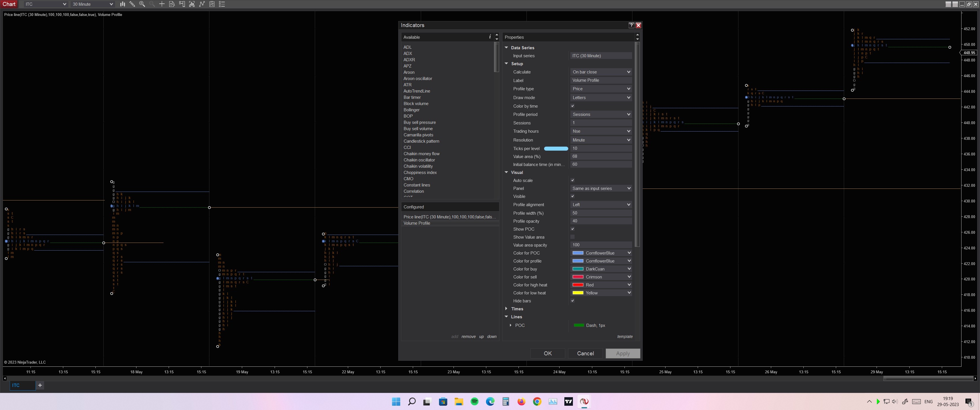The width and height of the screenshot is (980, 410).
Task: Open the 30 Minute interval dropdown
Action: tap(93, 4)
